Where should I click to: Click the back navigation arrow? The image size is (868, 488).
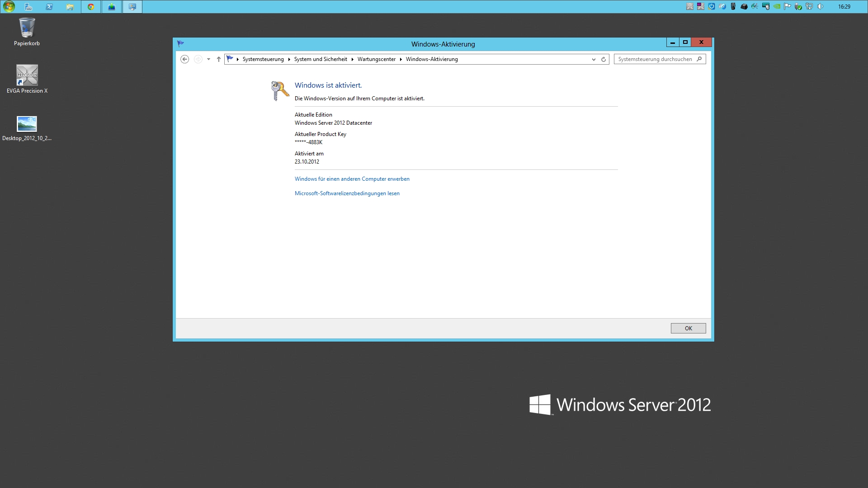click(184, 59)
